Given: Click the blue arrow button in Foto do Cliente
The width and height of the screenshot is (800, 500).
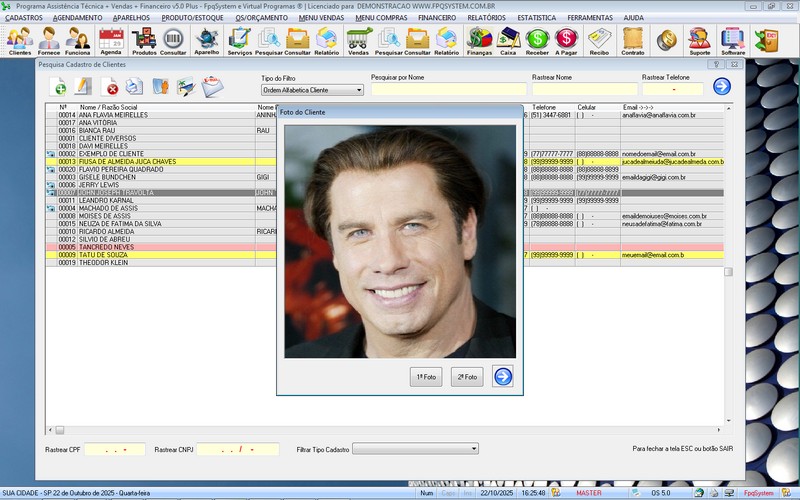Looking at the screenshot, I should point(503,377).
